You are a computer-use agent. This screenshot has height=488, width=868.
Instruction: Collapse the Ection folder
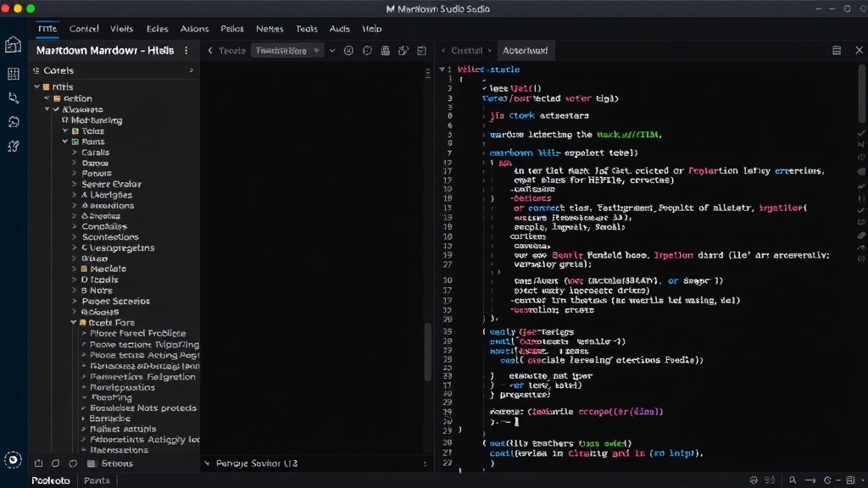click(47, 98)
